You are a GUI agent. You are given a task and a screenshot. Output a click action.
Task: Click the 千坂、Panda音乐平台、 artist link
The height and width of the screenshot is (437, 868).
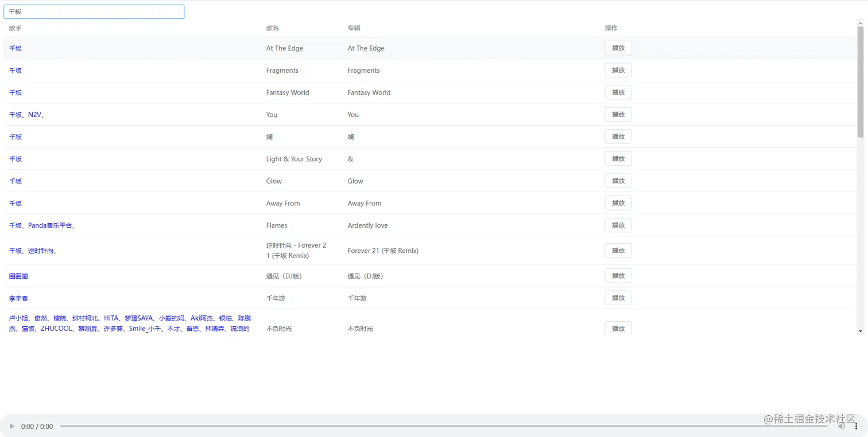[42, 225]
